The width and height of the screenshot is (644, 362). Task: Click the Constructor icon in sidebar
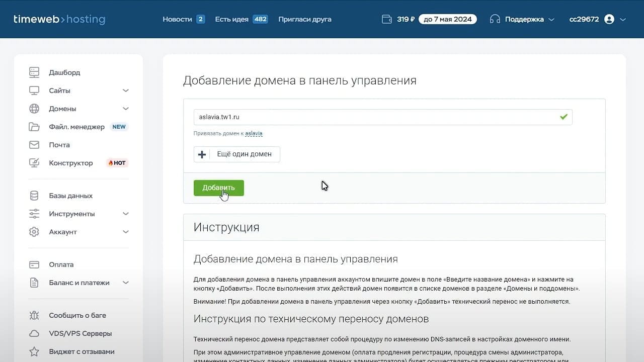point(34,163)
